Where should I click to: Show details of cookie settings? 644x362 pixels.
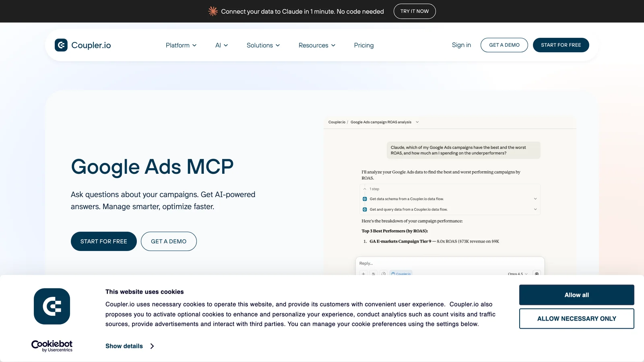tap(124, 346)
